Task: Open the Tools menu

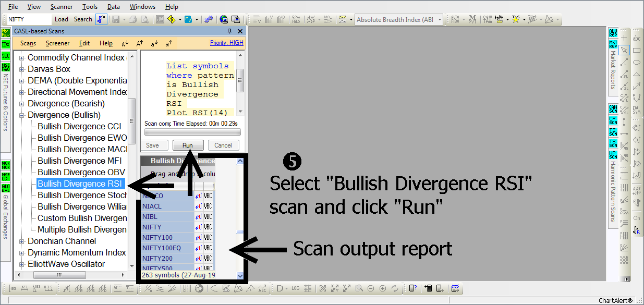Action: click(90, 7)
